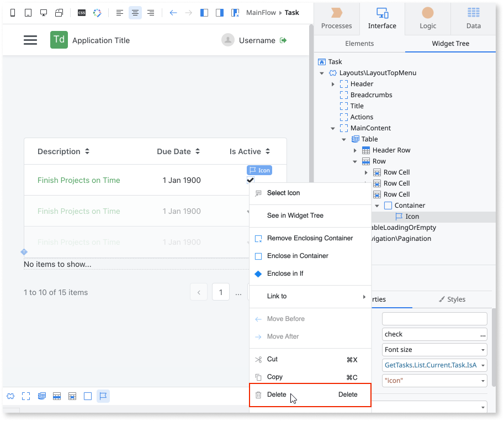Apply center alignment from the toolbar

click(135, 12)
